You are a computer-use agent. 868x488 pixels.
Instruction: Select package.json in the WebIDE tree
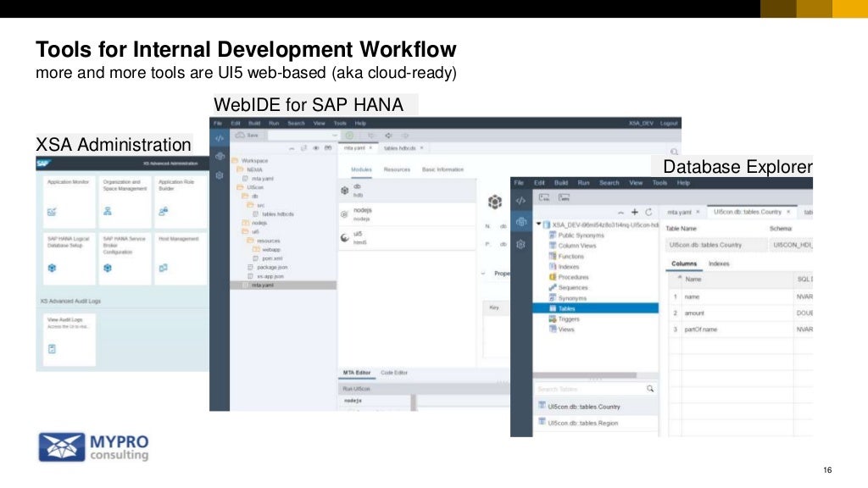click(x=272, y=267)
